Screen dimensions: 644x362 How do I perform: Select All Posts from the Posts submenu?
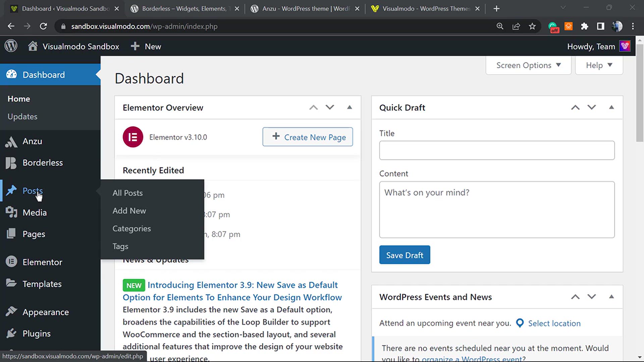(x=127, y=193)
